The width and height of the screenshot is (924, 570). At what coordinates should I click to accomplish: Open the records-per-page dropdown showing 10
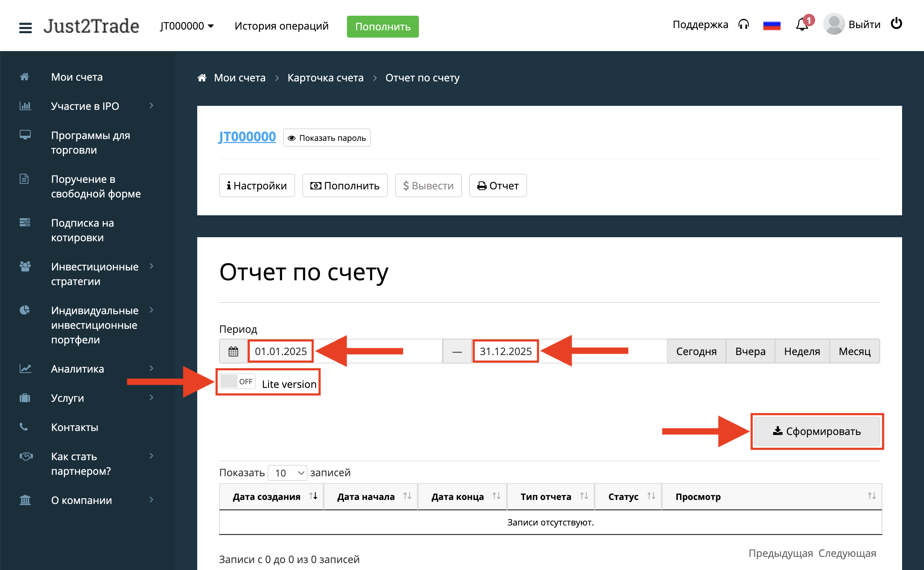pyautogui.click(x=287, y=473)
